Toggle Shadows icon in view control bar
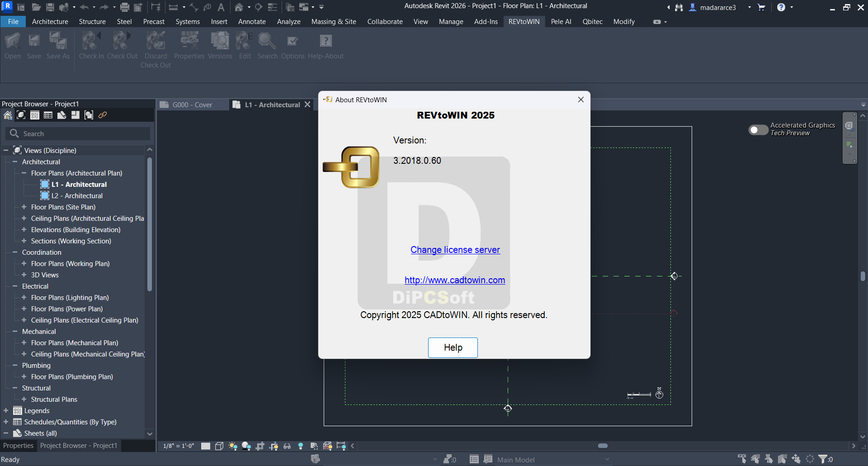The image size is (868, 466). 246,446
